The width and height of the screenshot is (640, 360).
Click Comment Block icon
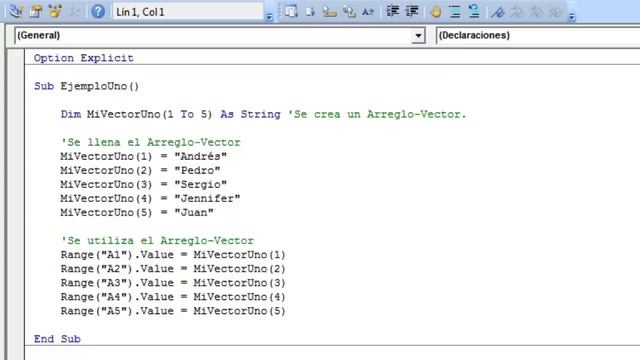(455, 11)
